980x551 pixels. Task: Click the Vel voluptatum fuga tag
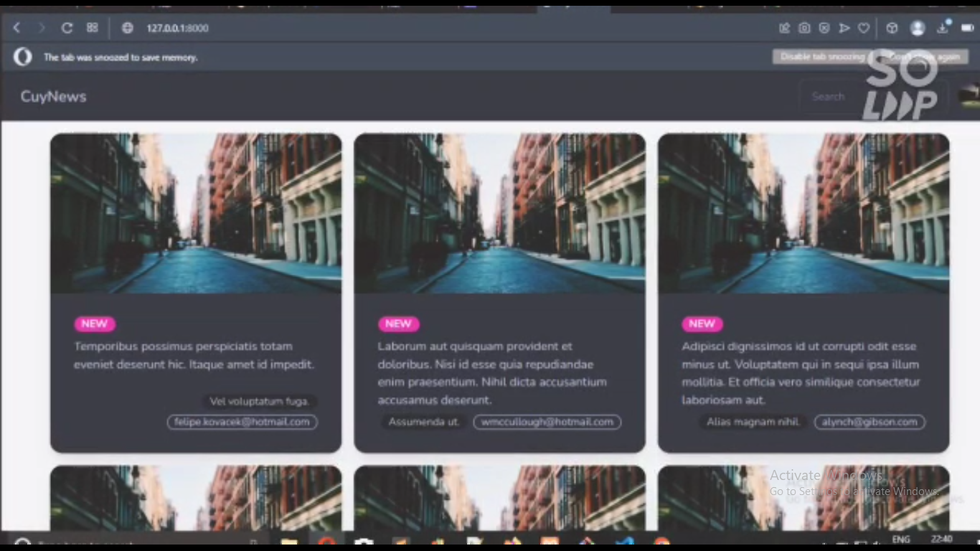tap(259, 402)
